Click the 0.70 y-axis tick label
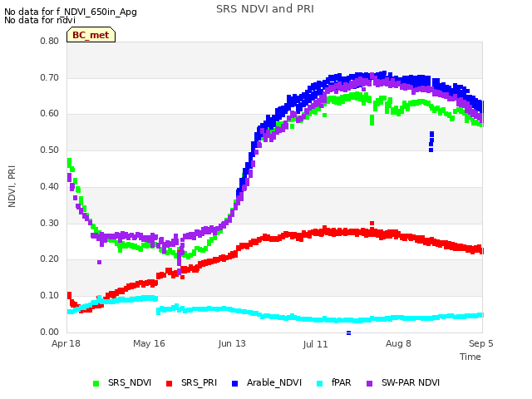The image size is (532, 399). (50, 77)
